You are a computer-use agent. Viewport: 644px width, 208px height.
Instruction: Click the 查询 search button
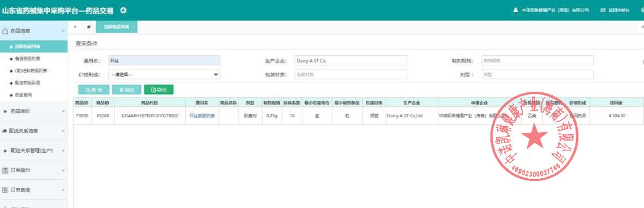93,90
